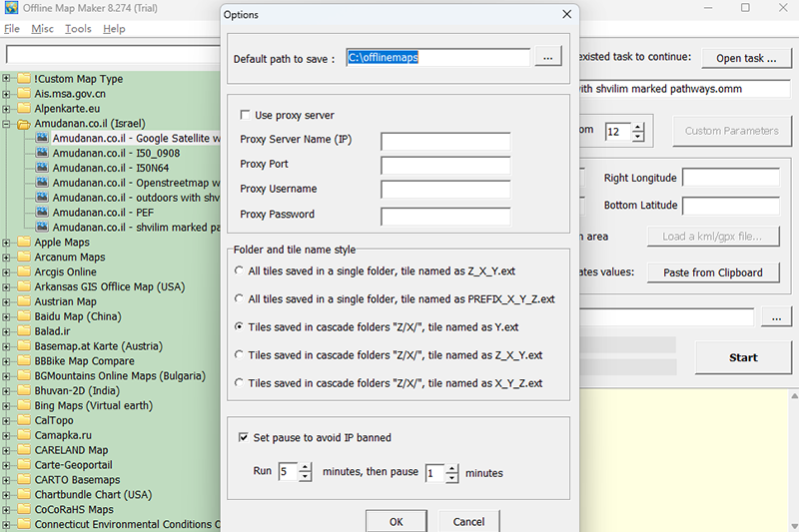The width and height of the screenshot is (799, 532).
Task: Click the Offline Map Maker app icon
Action: tap(11, 9)
